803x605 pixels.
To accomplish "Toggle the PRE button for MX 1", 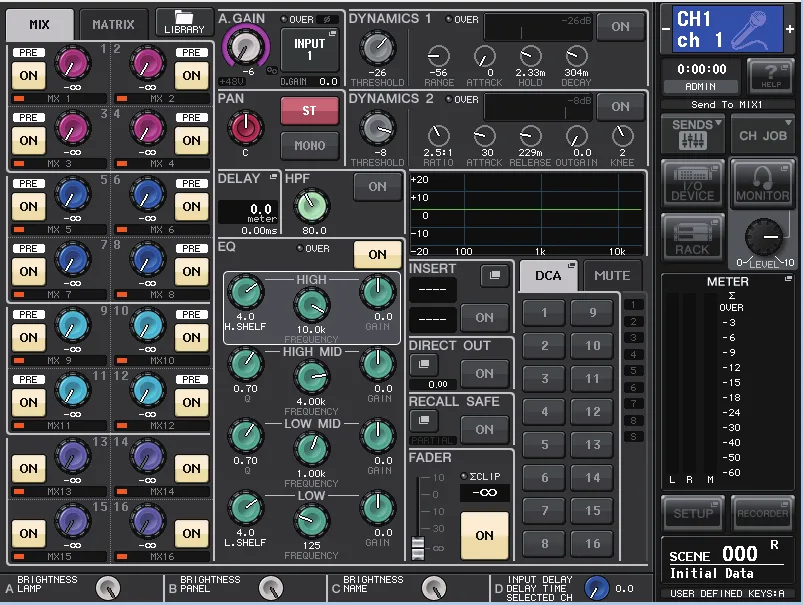I will pos(28,52).
